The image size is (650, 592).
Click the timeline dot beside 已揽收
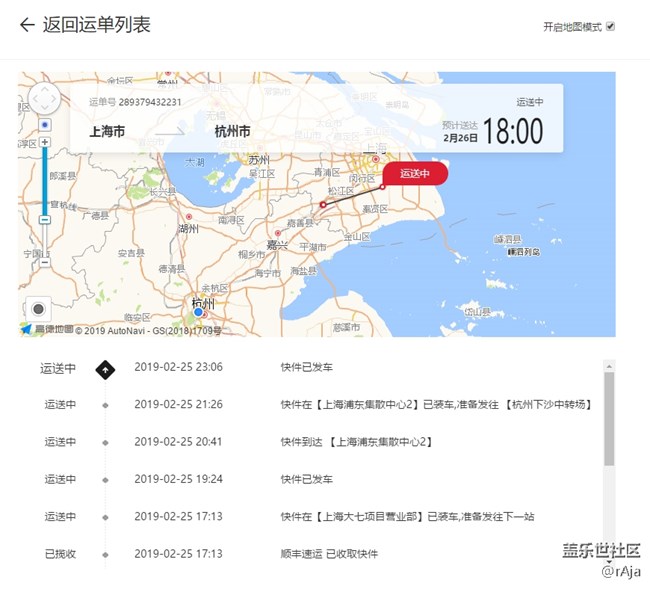coord(105,555)
